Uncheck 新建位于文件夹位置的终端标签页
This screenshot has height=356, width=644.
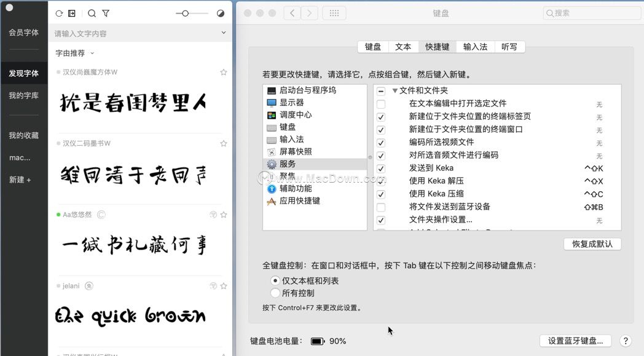(x=381, y=117)
